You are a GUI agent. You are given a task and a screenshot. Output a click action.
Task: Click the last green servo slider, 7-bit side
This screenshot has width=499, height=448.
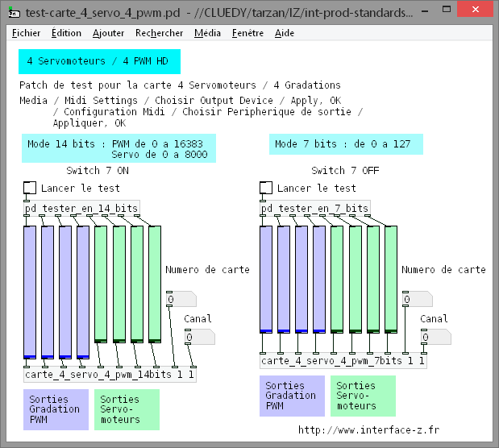pyautogui.click(x=391, y=279)
